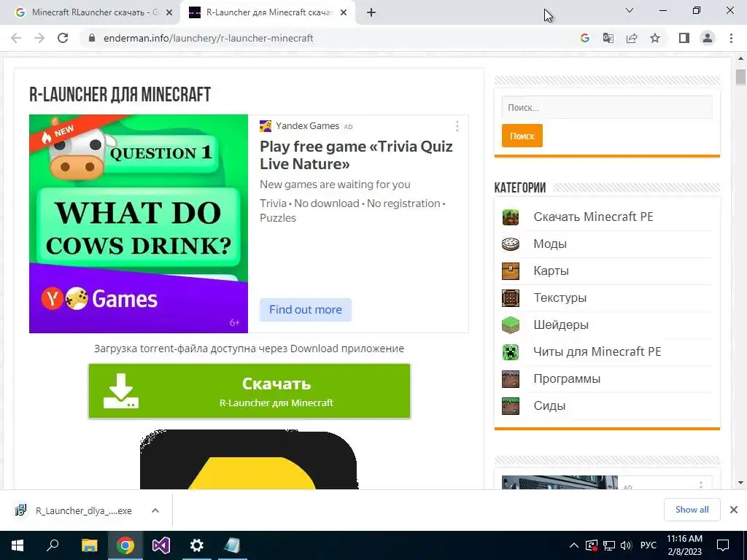This screenshot has height=560, width=747.
Task: Bookmark this page with the star icon
Action: click(x=655, y=38)
